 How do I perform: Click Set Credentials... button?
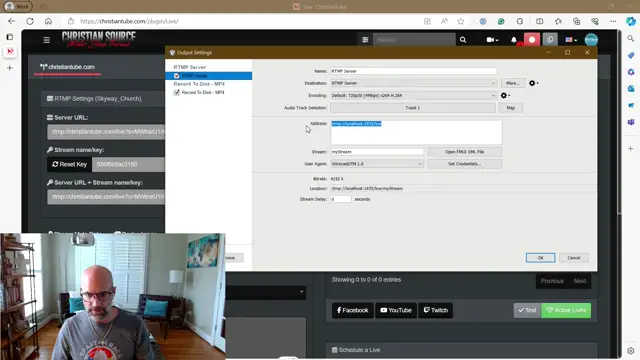pyautogui.click(x=464, y=164)
